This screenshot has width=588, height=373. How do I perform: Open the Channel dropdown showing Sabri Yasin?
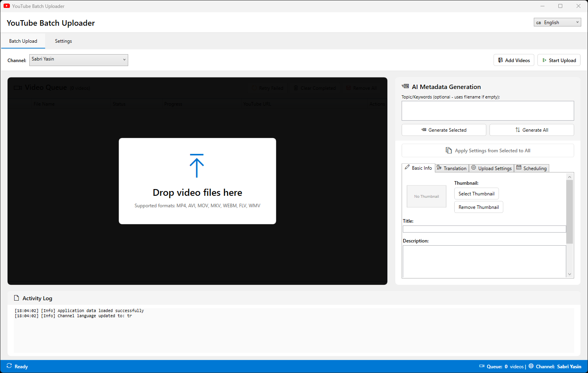click(79, 60)
